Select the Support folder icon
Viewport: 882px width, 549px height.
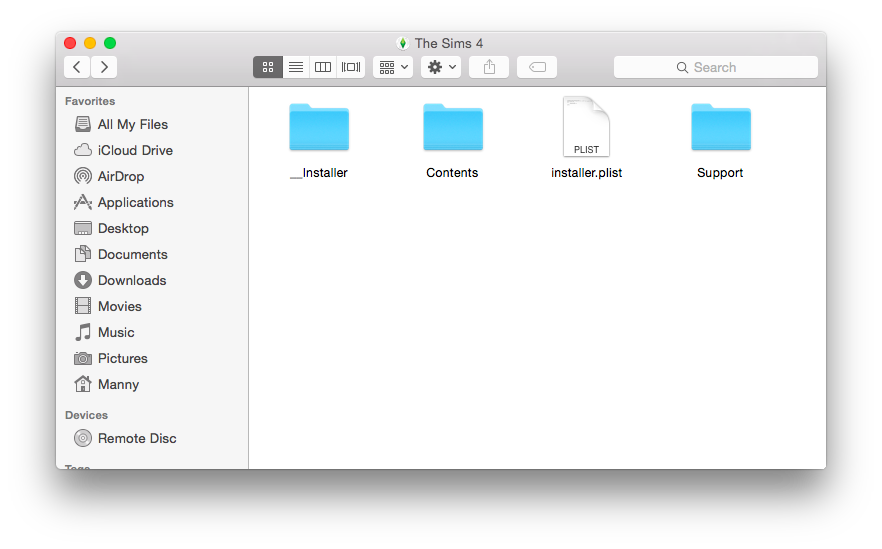(721, 127)
